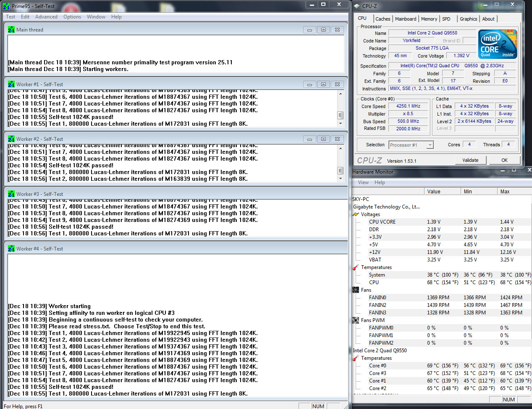Select the CPU tab in CPU-Z
Screen dimensions: 532x409
(x=362, y=18)
